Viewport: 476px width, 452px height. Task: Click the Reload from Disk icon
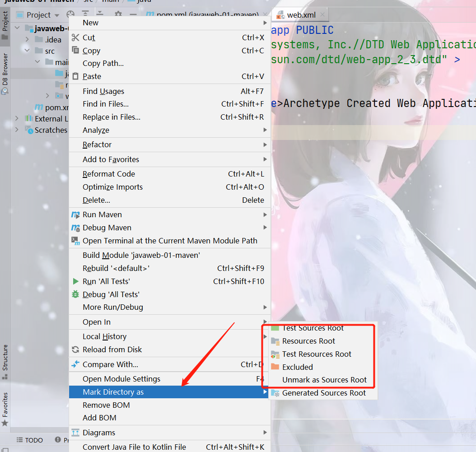75,349
